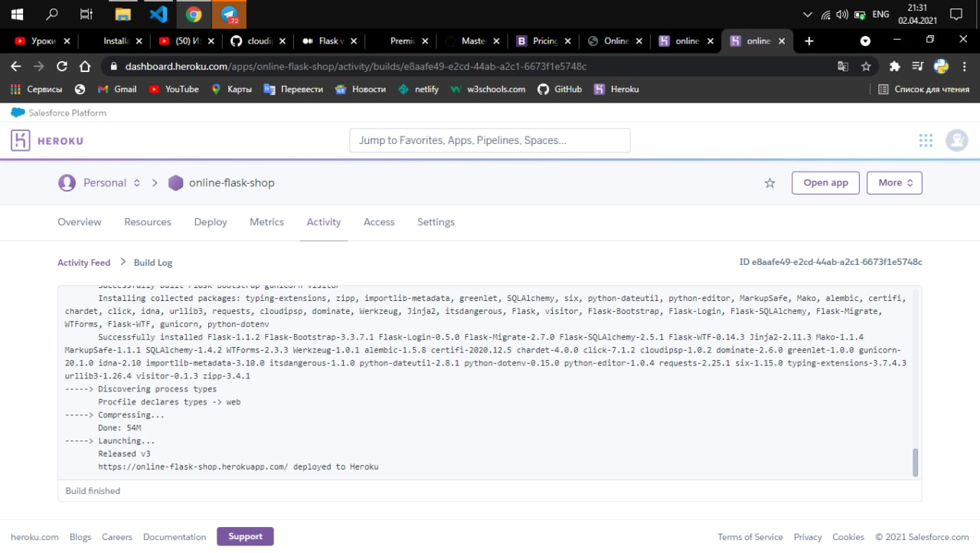Open the Heroku bookmark
The image size is (980, 553).
tap(616, 90)
